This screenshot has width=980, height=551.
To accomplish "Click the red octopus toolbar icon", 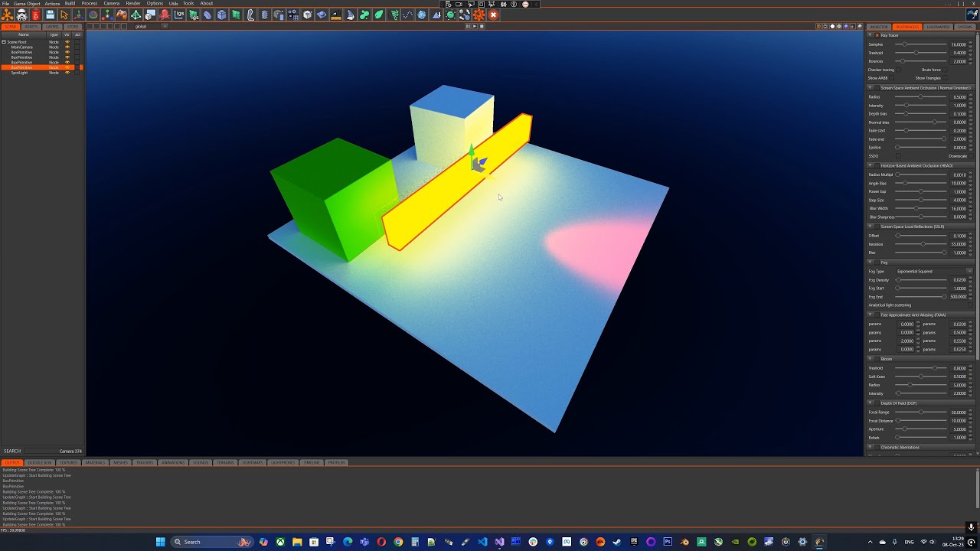I will tap(165, 15).
